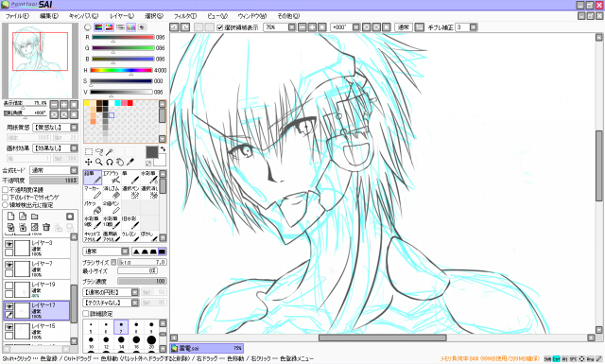Pick the rotate view tool
This screenshot has width=605, height=364.
[x=110, y=162]
